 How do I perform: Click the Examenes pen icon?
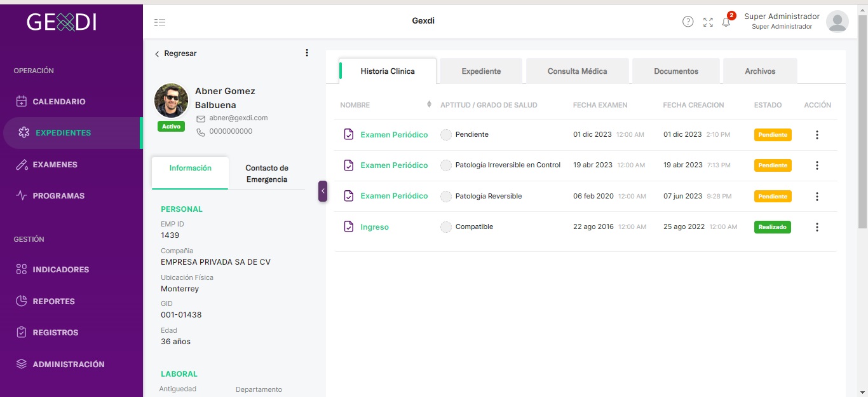tap(22, 165)
